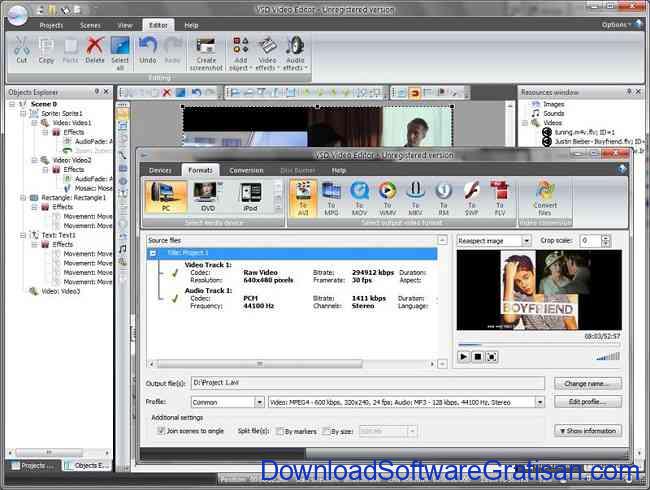Collapse Text: Text1 tree node
This screenshot has width=650, height=490.
point(23,235)
